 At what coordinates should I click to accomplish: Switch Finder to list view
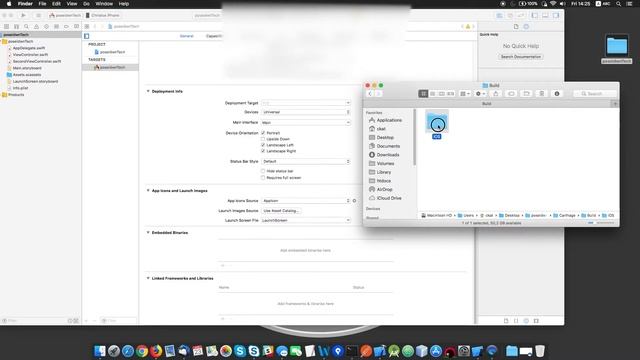point(432,93)
